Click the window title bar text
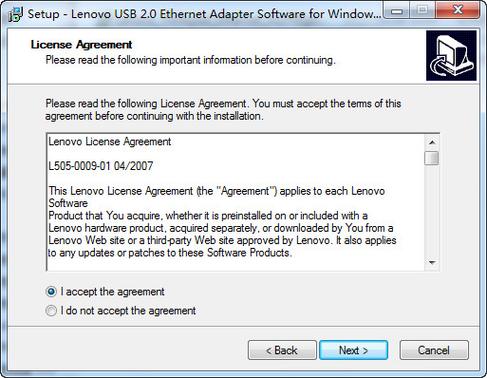The height and width of the screenshot is (378, 487). tap(204, 14)
